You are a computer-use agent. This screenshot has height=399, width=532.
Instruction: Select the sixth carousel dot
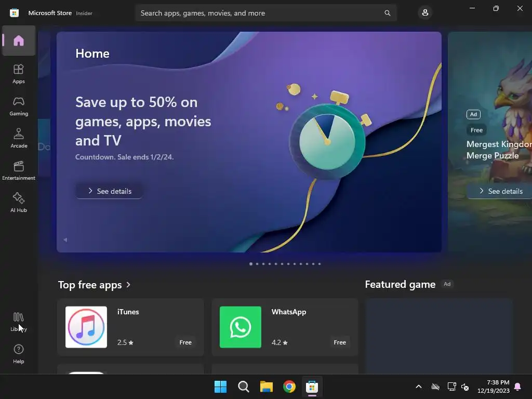[282, 264]
